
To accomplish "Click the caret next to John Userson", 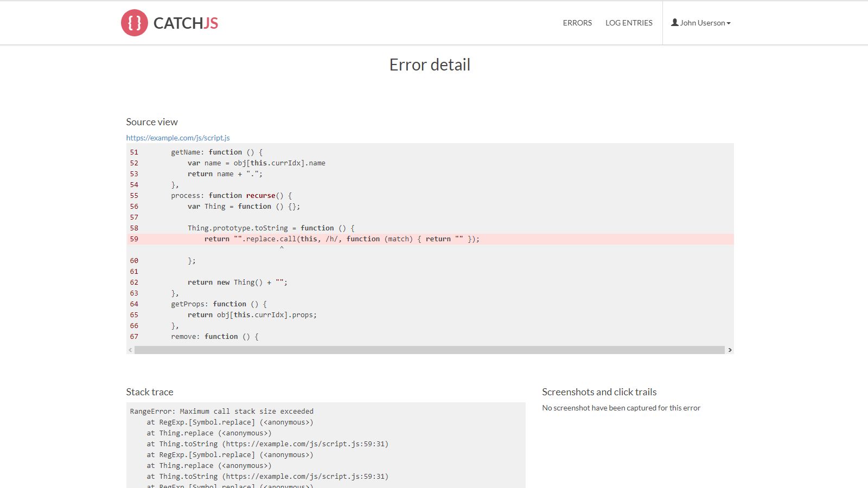I will [x=728, y=23].
